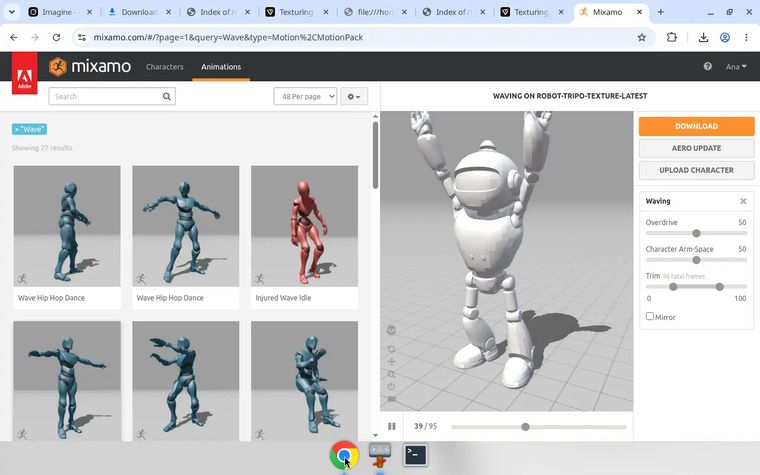Open the tab search chevron in Chrome

point(12,12)
